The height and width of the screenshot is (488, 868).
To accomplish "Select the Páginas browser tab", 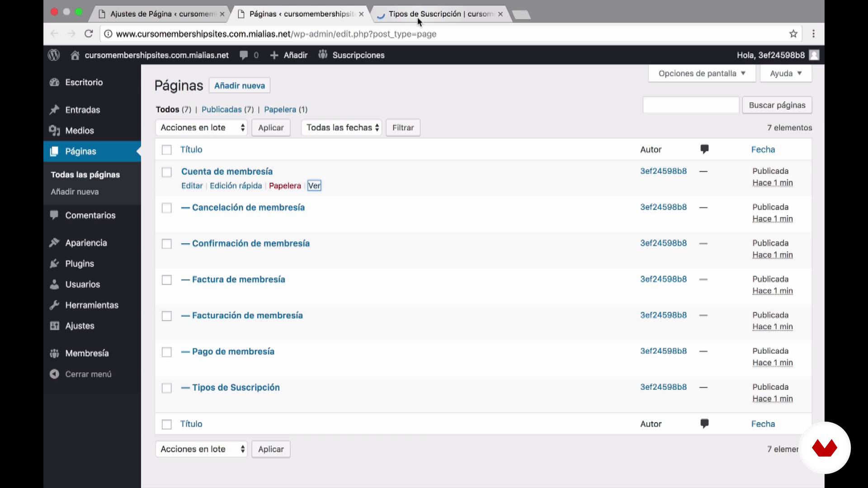I will (301, 14).
